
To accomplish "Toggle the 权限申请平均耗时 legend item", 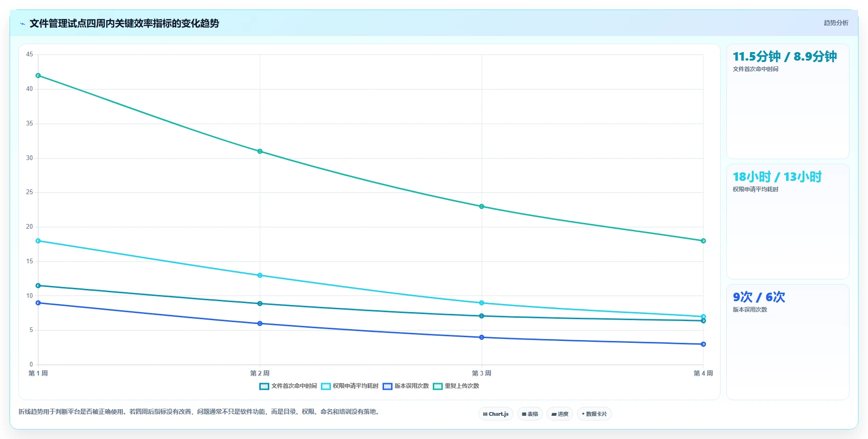I will (x=350, y=386).
